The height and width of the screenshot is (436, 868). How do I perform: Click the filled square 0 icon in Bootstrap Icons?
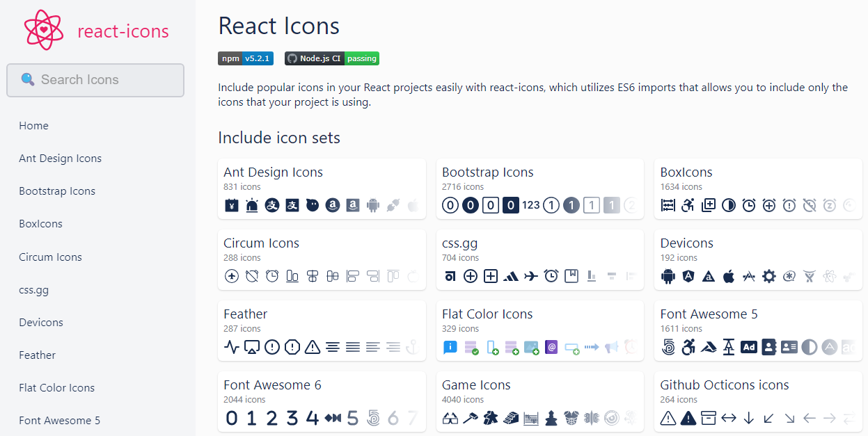(x=511, y=205)
